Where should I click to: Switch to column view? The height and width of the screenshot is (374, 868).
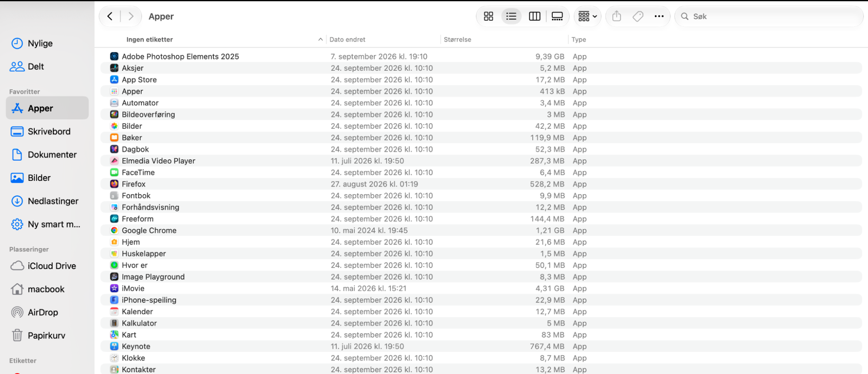[x=535, y=16]
